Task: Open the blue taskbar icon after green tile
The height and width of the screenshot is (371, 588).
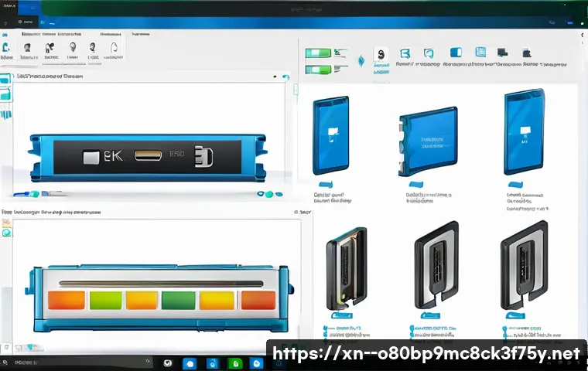Action: [257, 363]
